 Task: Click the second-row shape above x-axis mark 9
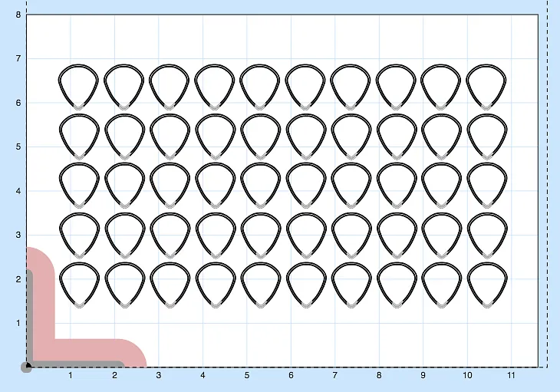(441, 135)
